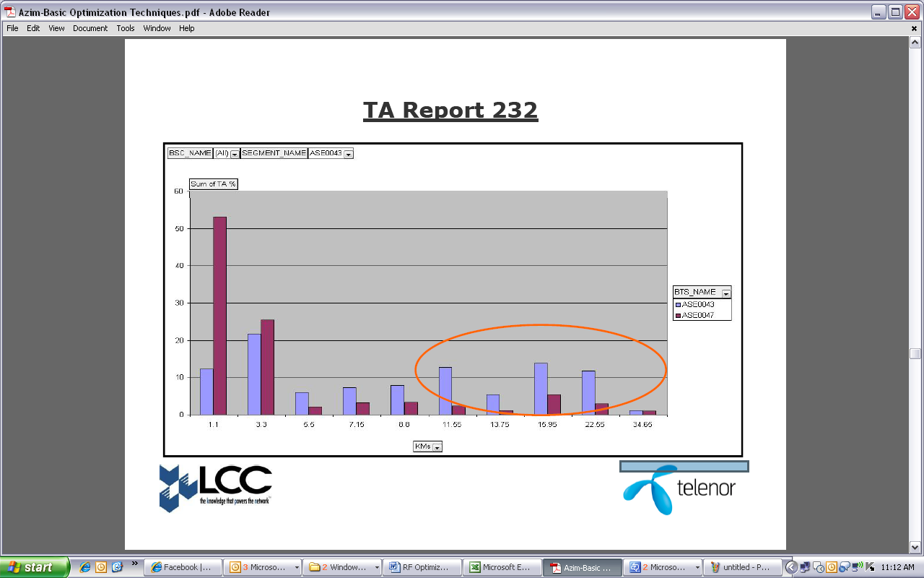This screenshot has width=924, height=578.
Task: Show more quick launch items chevron
Action: coord(134,564)
